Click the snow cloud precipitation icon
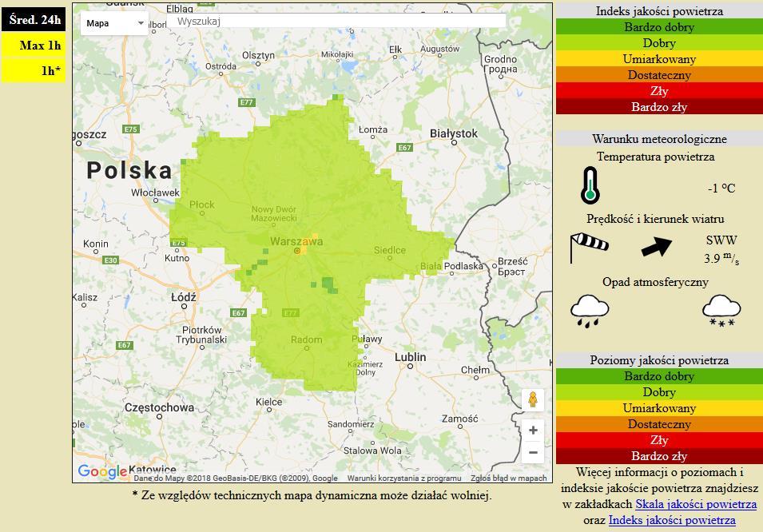The width and height of the screenshot is (763, 532). pyautogui.click(x=721, y=311)
